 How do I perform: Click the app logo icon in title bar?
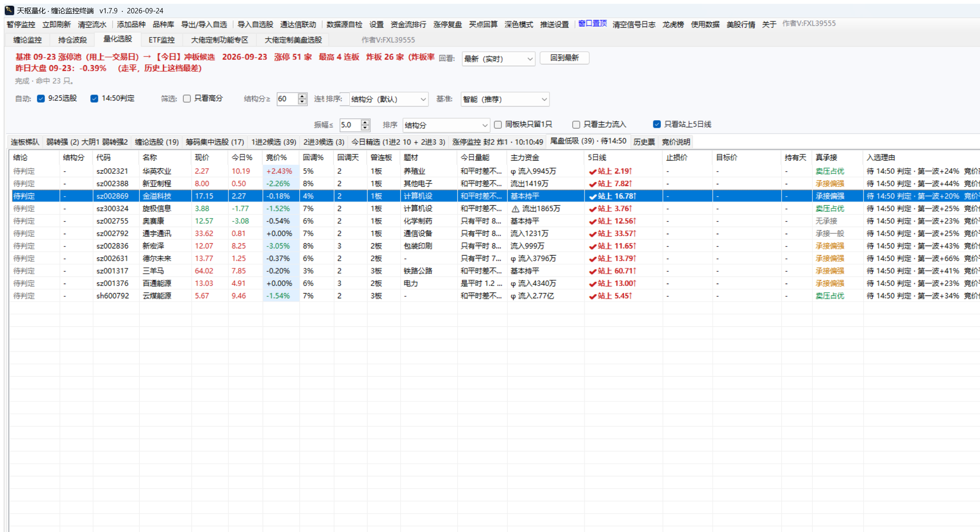[9, 10]
